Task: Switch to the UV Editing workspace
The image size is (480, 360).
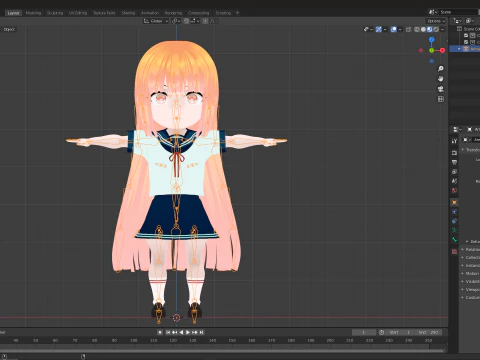Action: pyautogui.click(x=78, y=13)
